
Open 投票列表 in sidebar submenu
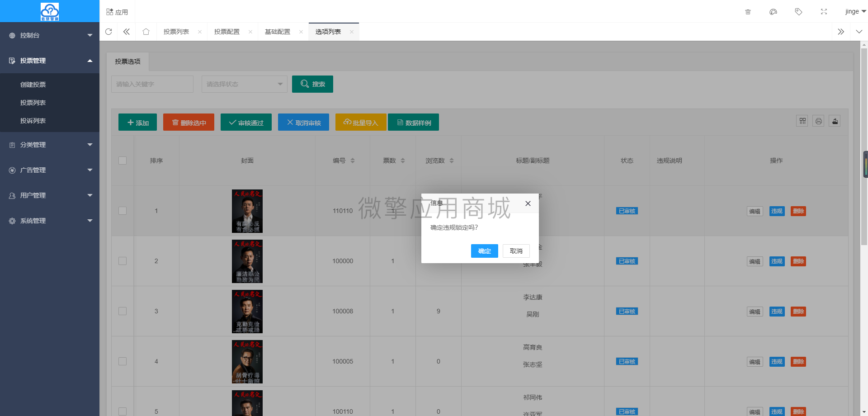point(33,103)
